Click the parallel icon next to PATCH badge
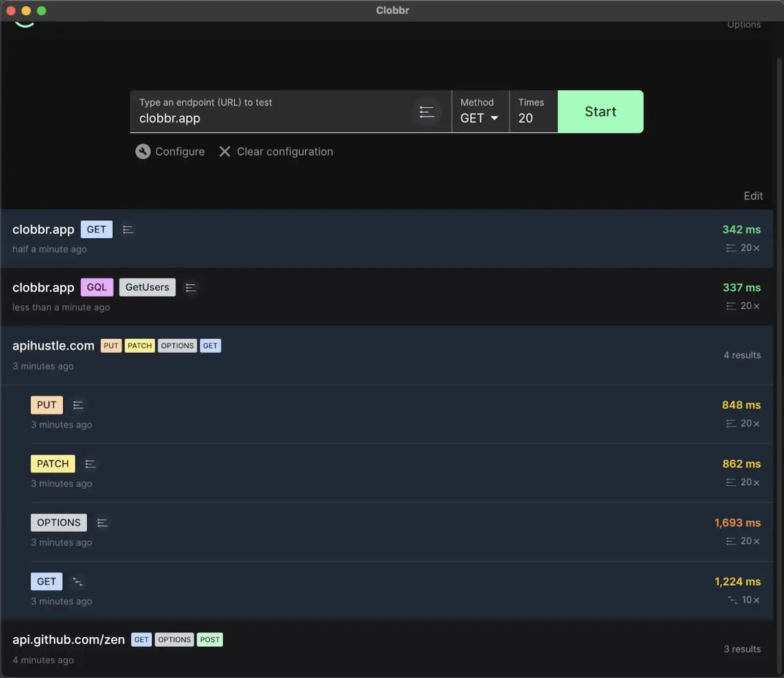This screenshot has height=678, width=784. [90, 464]
